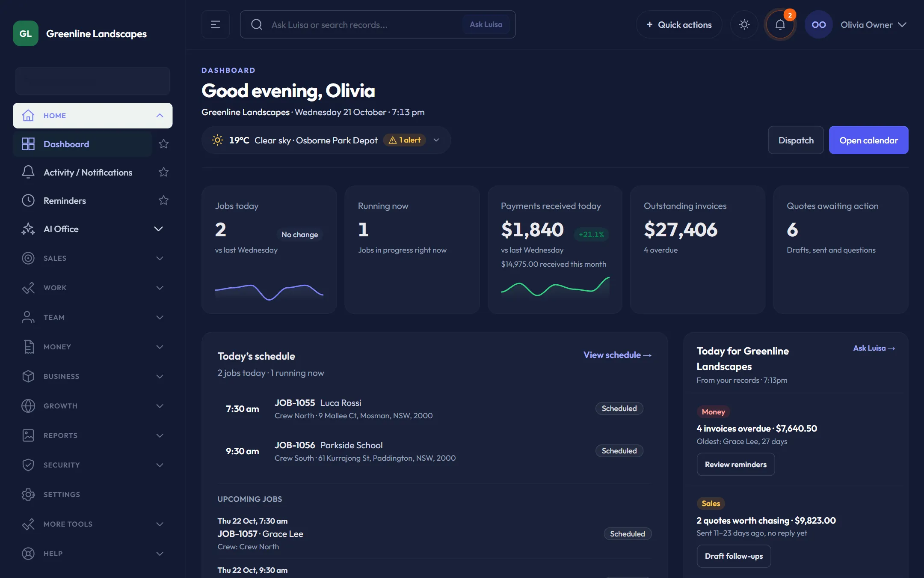Open Quick actions menu

679,24
